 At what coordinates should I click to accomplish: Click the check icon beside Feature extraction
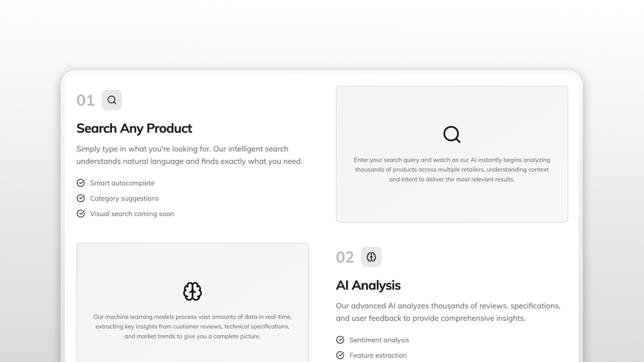[340, 355]
